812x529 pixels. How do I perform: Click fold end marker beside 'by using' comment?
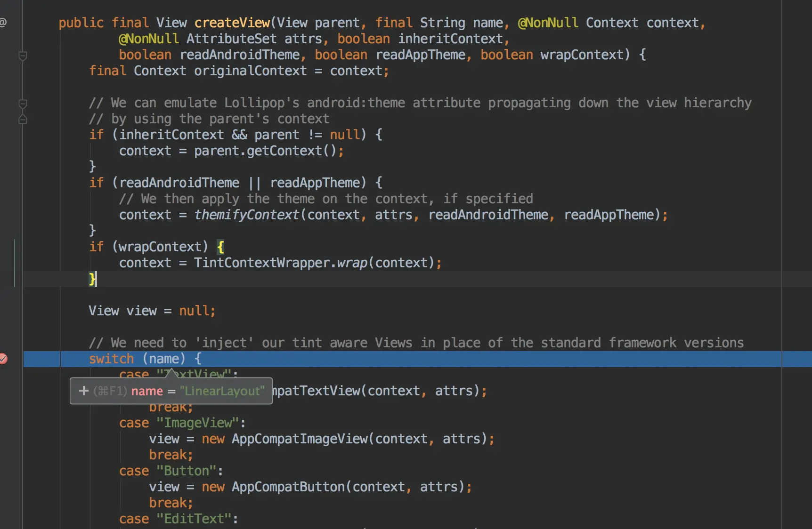pyautogui.click(x=23, y=119)
